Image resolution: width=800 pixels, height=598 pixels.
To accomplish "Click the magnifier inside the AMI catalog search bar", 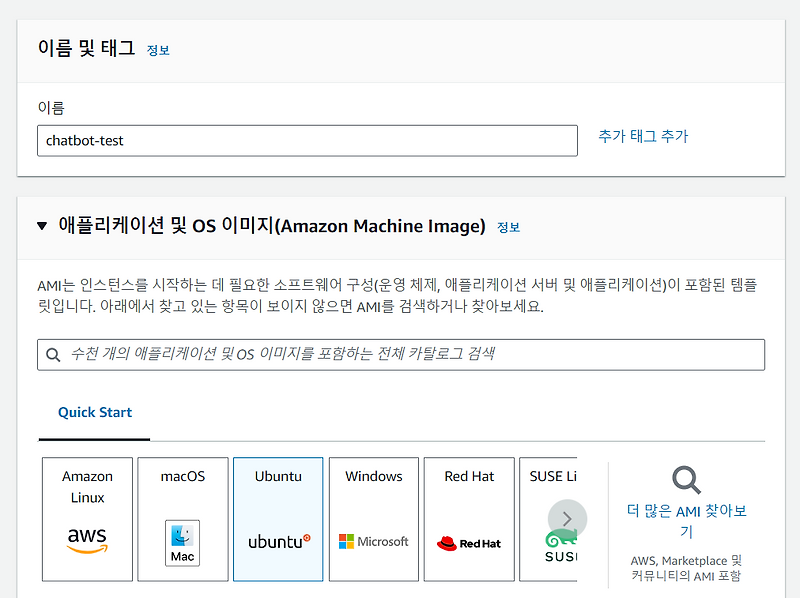I will pos(53,354).
